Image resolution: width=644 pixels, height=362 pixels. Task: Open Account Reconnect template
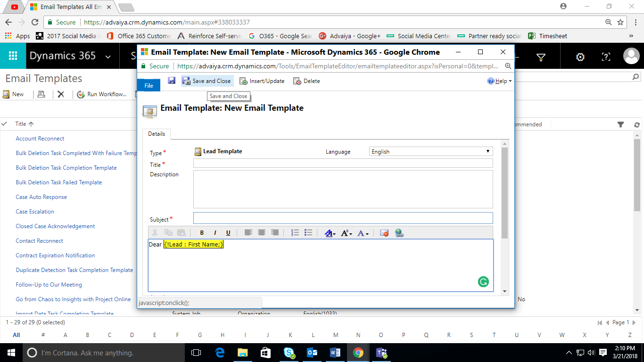point(40,139)
